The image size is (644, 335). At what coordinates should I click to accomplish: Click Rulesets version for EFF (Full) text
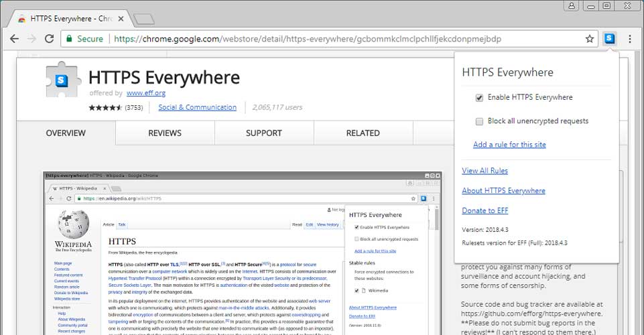coord(515,243)
